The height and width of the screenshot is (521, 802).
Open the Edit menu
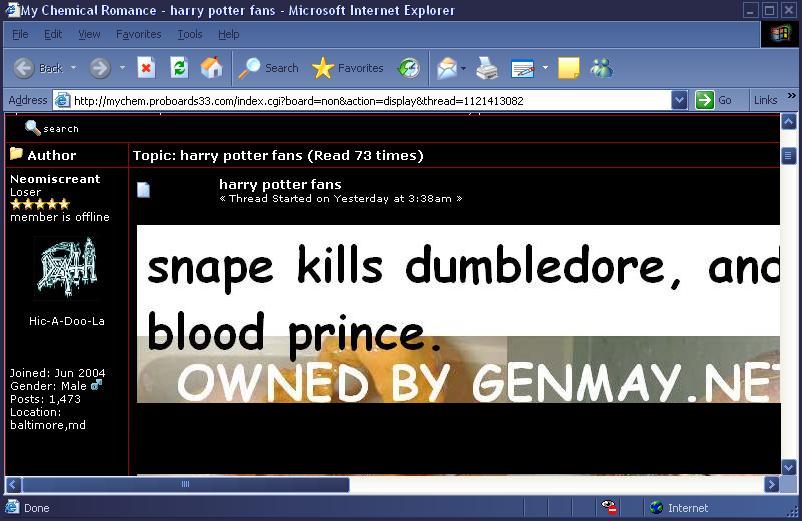point(53,34)
